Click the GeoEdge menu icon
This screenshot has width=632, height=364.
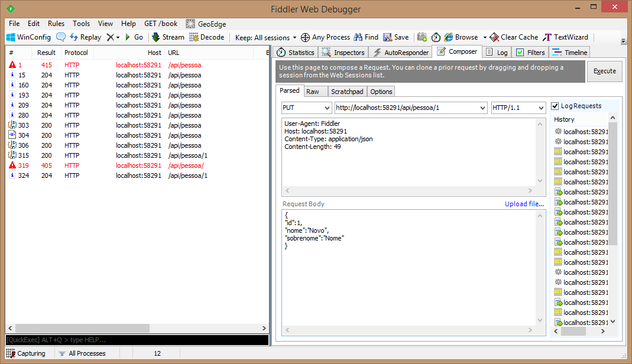(x=190, y=24)
